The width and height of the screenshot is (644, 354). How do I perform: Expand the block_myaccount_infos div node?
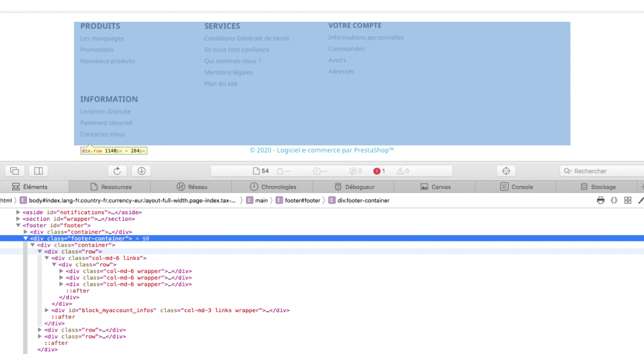coord(47,310)
